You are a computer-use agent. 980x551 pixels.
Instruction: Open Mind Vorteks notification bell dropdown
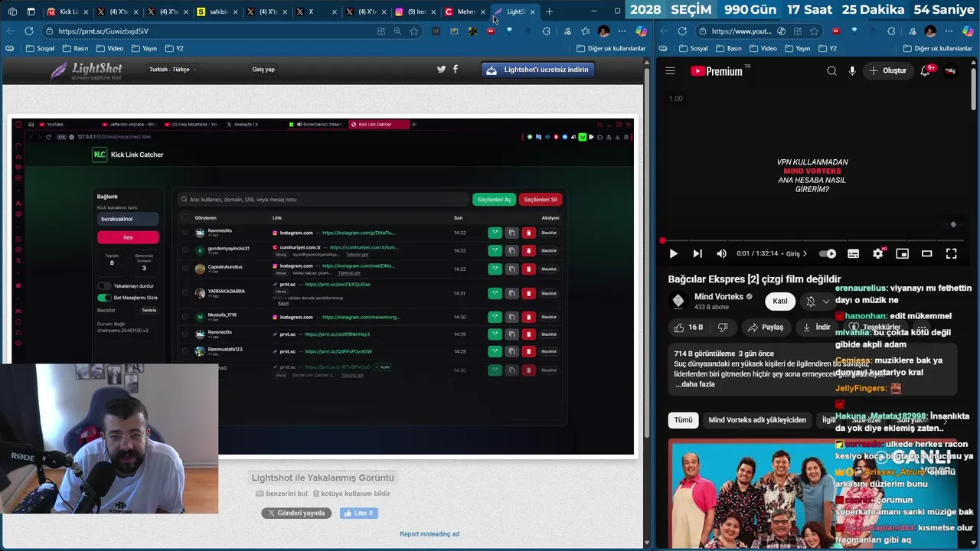click(817, 301)
